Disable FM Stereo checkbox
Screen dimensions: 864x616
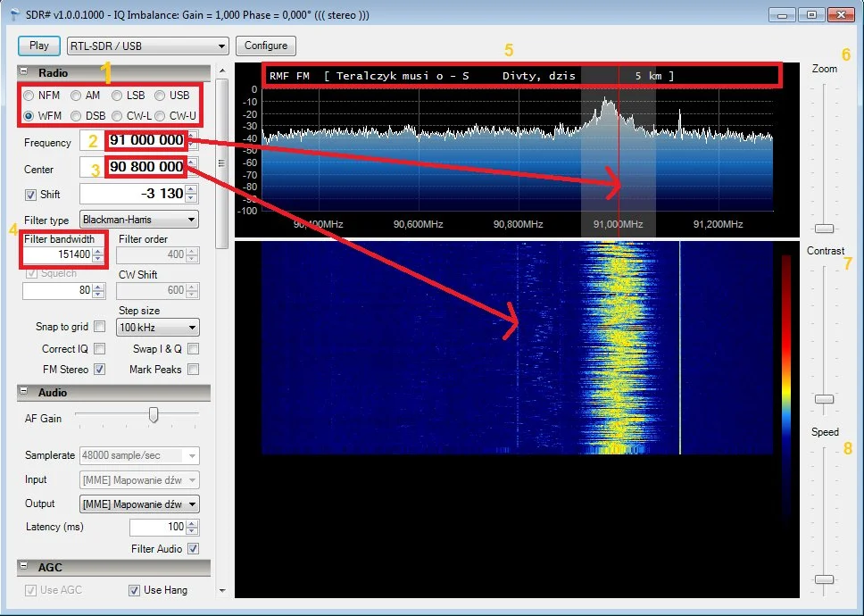click(x=99, y=370)
